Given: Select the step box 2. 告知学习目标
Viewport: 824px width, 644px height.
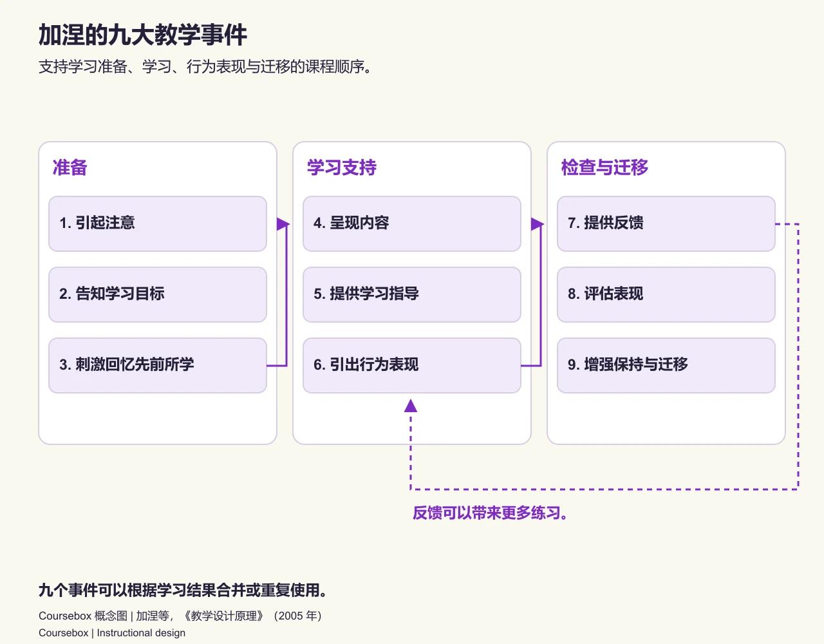Looking at the screenshot, I should coord(158,294).
